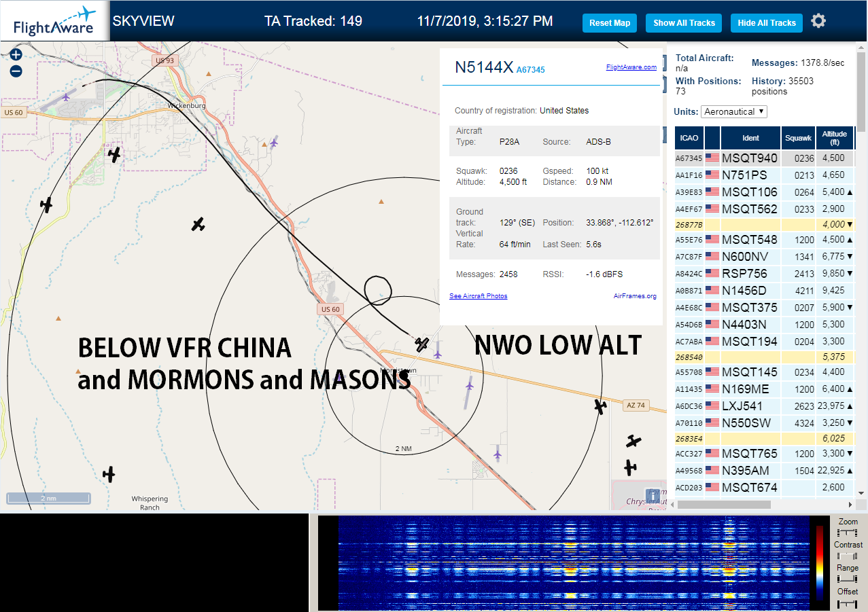This screenshot has width=868, height=612.
Task: Click the 2 nm map scale bar
Action: (x=48, y=498)
